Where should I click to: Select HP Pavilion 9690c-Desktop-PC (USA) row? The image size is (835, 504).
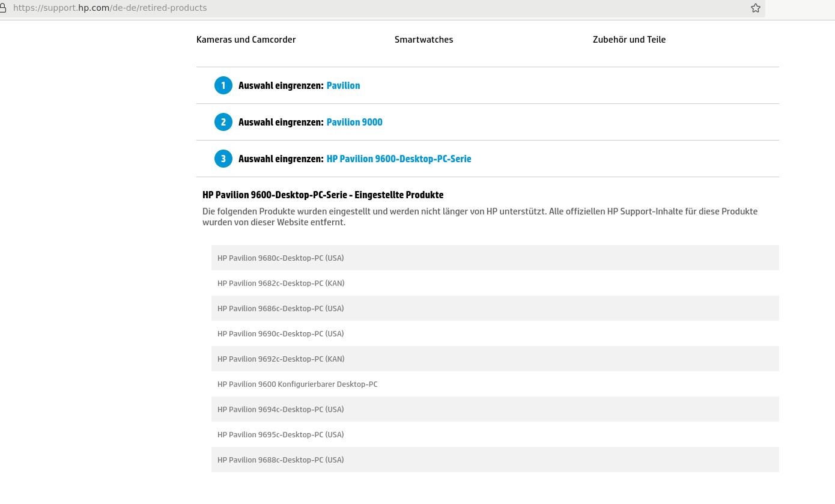click(x=495, y=333)
